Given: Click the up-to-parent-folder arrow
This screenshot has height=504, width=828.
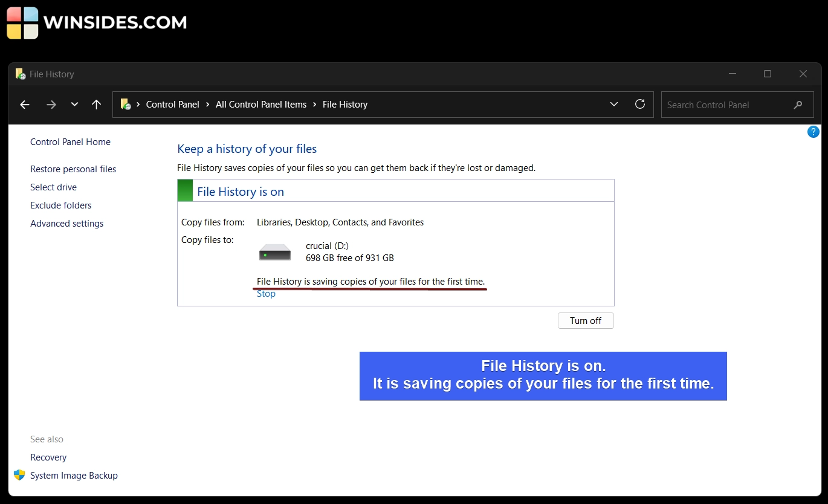Looking at the screenshot, I should (97, 105).
